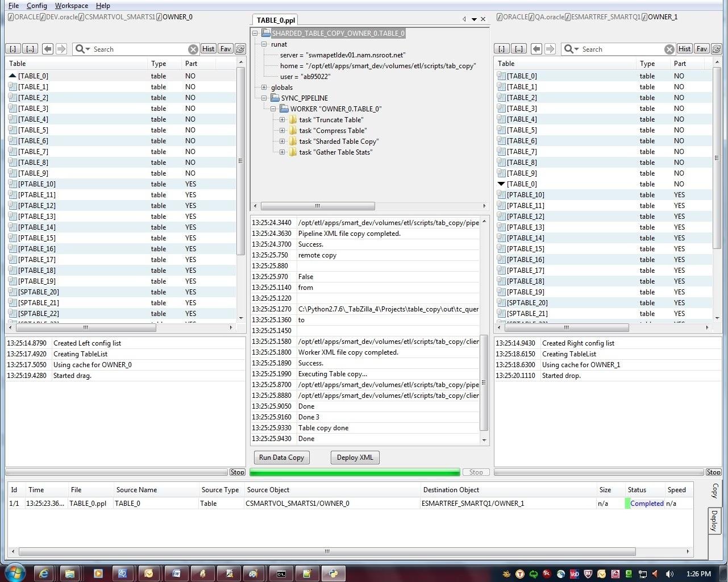
Task: Click folder icon of task "Gather Table Stats"
Action: [293, 152]
